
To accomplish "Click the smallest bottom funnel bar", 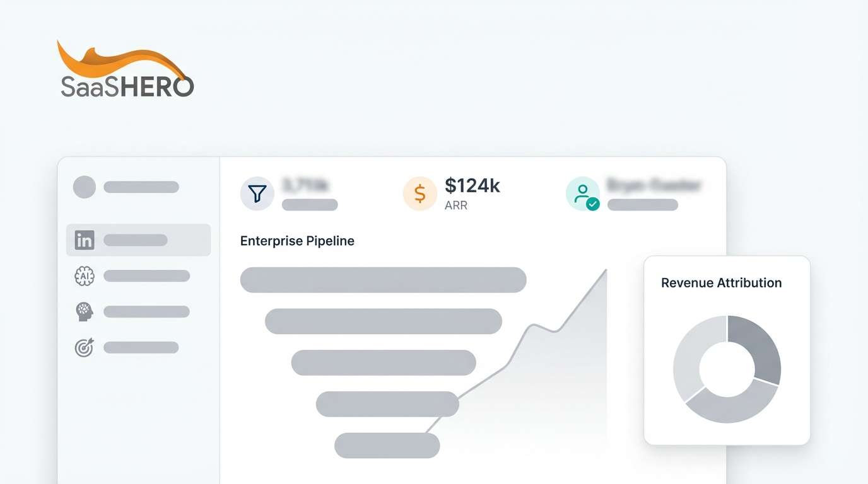I will point(387,446).
